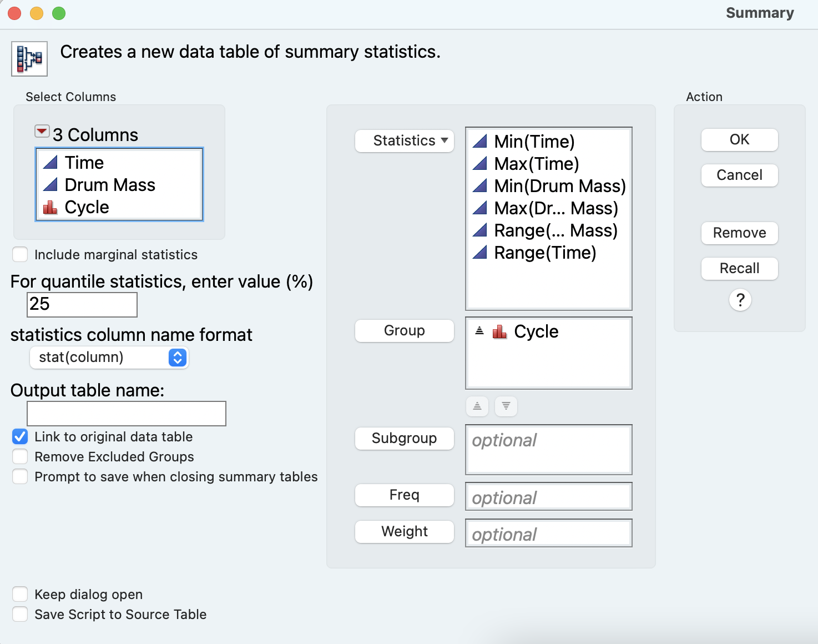The height and width of the screenshot is (644, 818).
Task: Click the ascending sort button below Group list
Action: [x=477, y=406]
